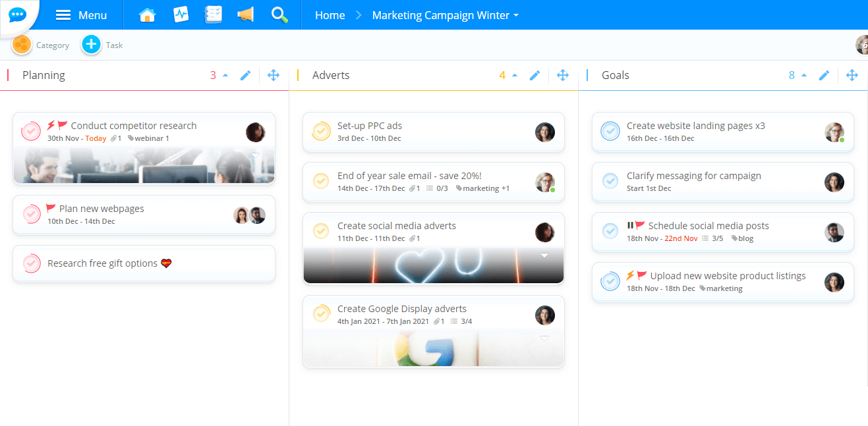Click assignee avatar on Set-up PPC ads
Image resolution: width=868 pixels, height=426 pixels.
pos(545,132)
